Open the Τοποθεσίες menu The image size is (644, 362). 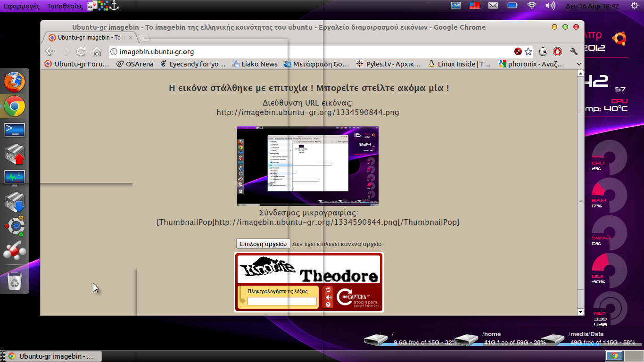[x=65, y=6]
